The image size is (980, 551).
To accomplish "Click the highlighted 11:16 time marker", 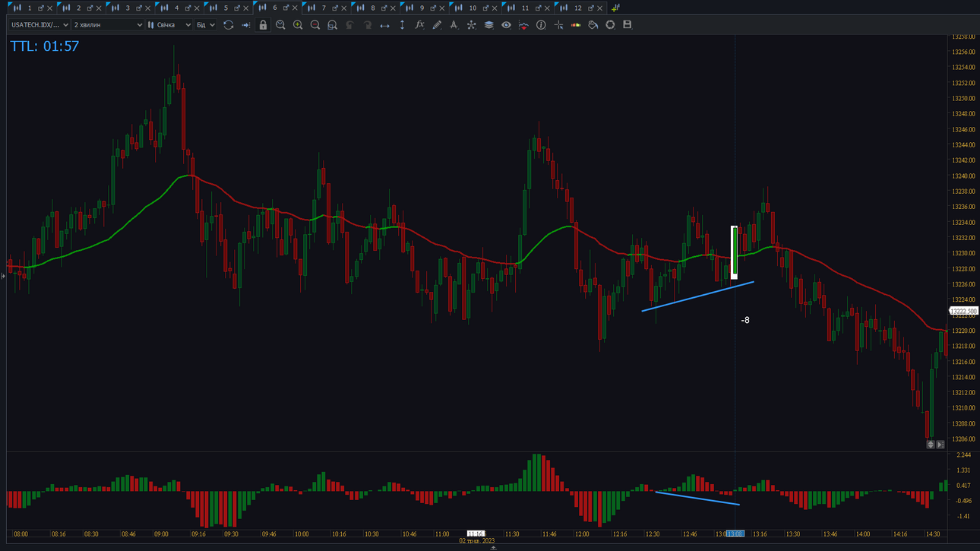I will (x=476, y=534).
